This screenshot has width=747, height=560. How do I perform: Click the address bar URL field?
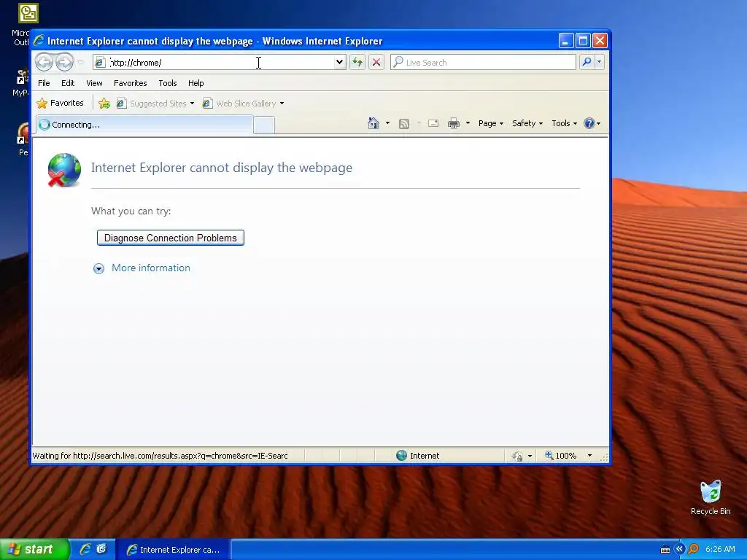220,63
